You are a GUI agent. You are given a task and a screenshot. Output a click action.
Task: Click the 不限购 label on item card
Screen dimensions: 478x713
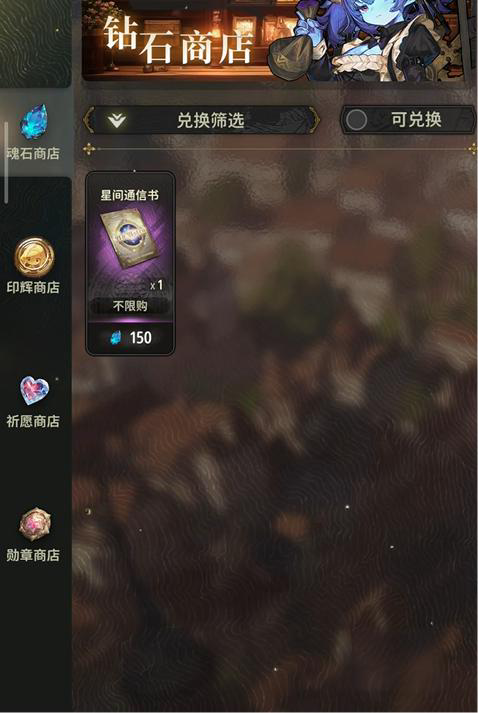click(x=130, y=306)
